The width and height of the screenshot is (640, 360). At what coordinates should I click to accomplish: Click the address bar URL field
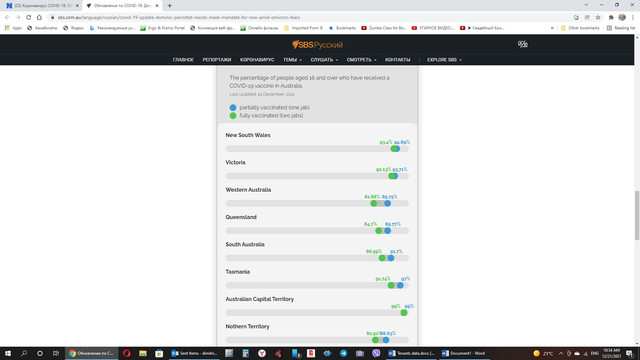[x=310, y=17]
